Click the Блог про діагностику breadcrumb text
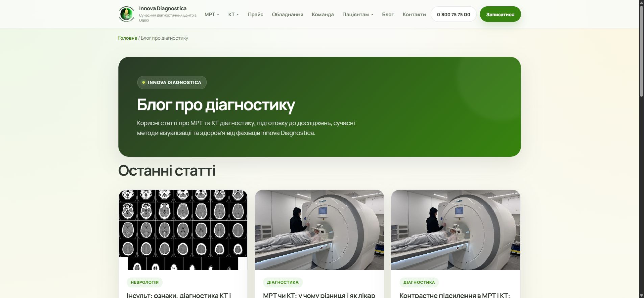This screenshot has width=644, height=298. pos(164,38)
